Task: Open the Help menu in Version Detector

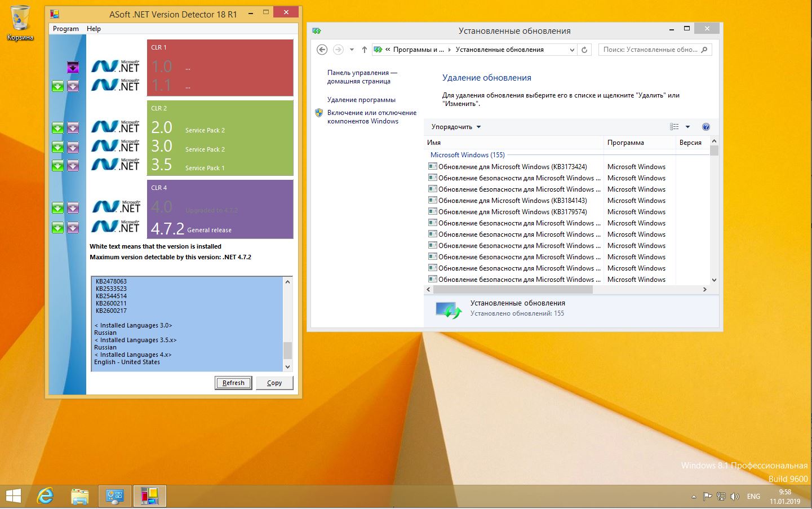Action: point(94,29)
